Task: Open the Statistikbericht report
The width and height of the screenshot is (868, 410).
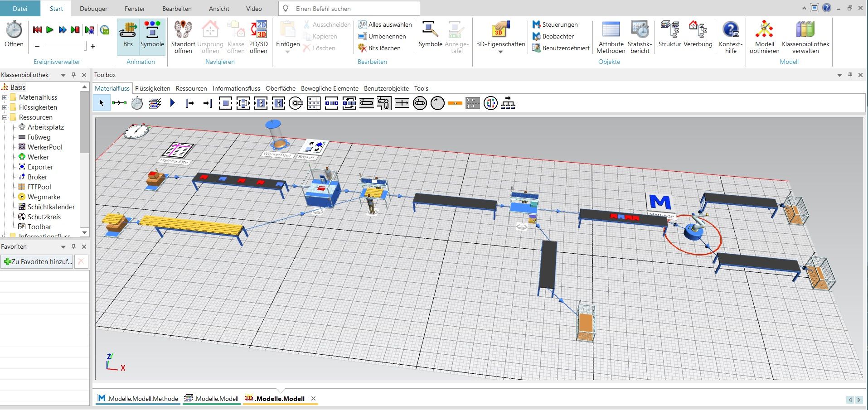Action: click(640, 30)
